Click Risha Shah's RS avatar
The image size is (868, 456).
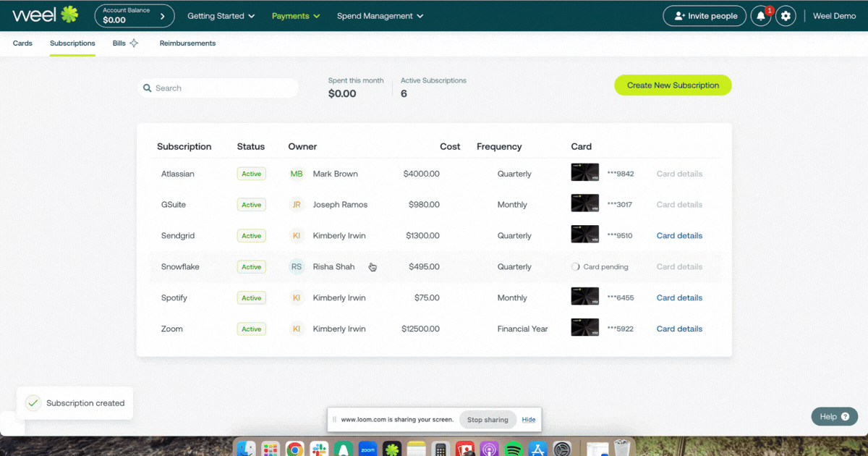coord(297,266)
